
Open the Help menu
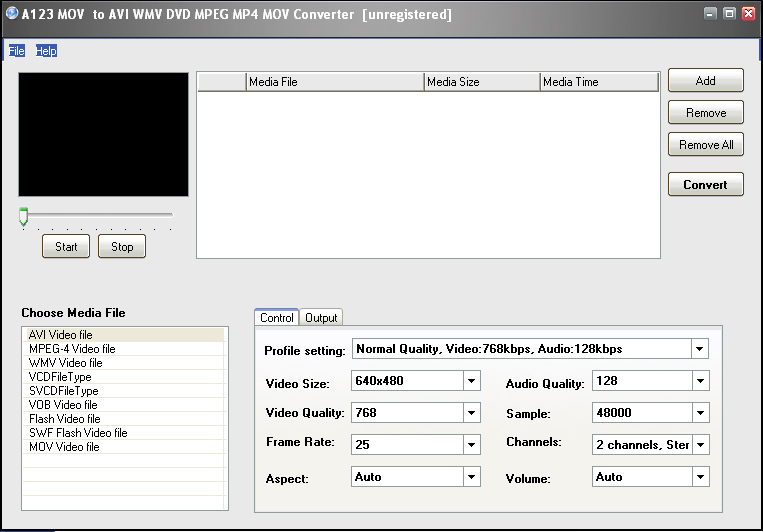coord(46,50)
